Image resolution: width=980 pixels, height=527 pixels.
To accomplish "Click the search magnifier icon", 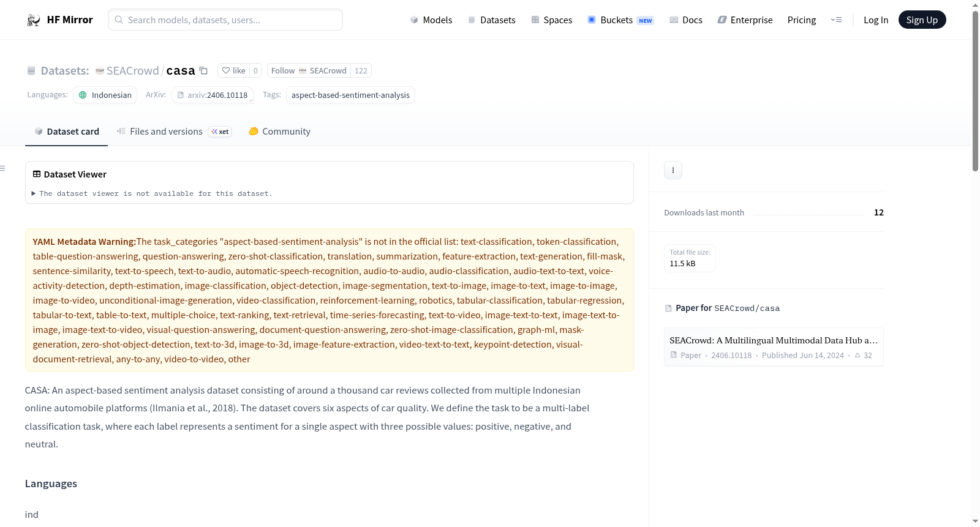I will (x=119, y=20).
